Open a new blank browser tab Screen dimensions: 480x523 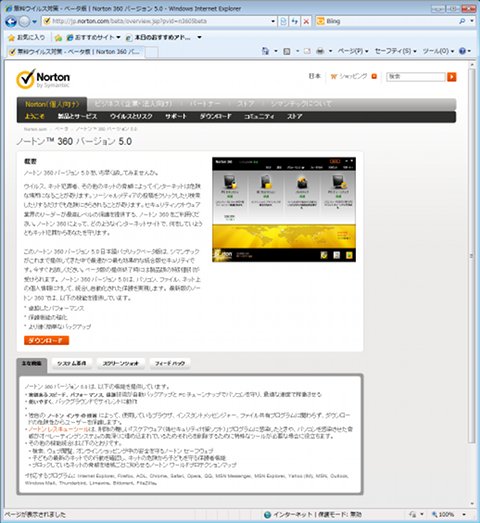pos(152,52)
